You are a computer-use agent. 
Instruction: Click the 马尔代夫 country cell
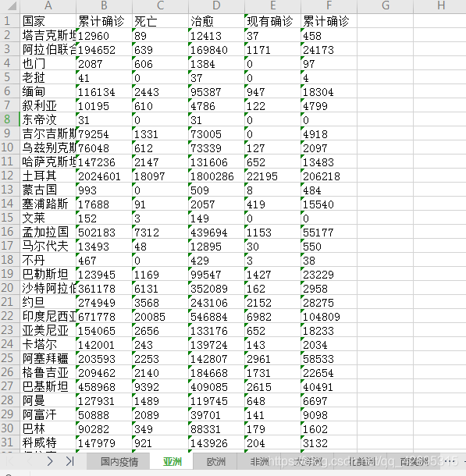[x=48, y=246]
